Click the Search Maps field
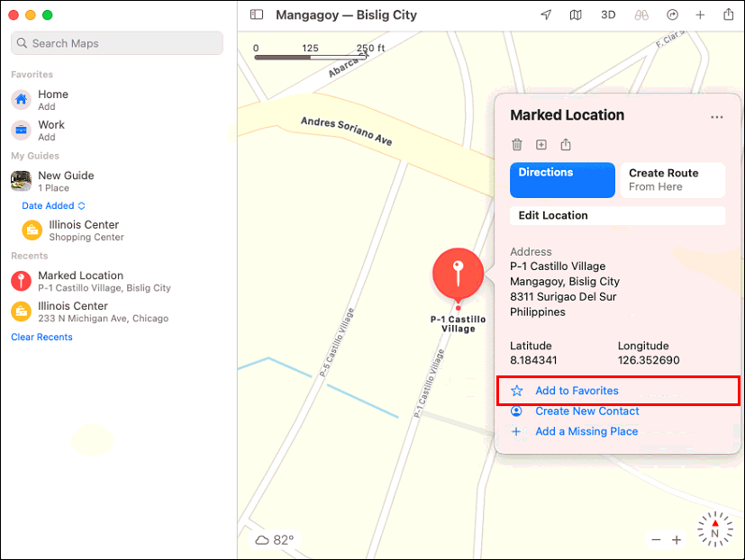This screenshot has height=560, width=745. [117, 43]
